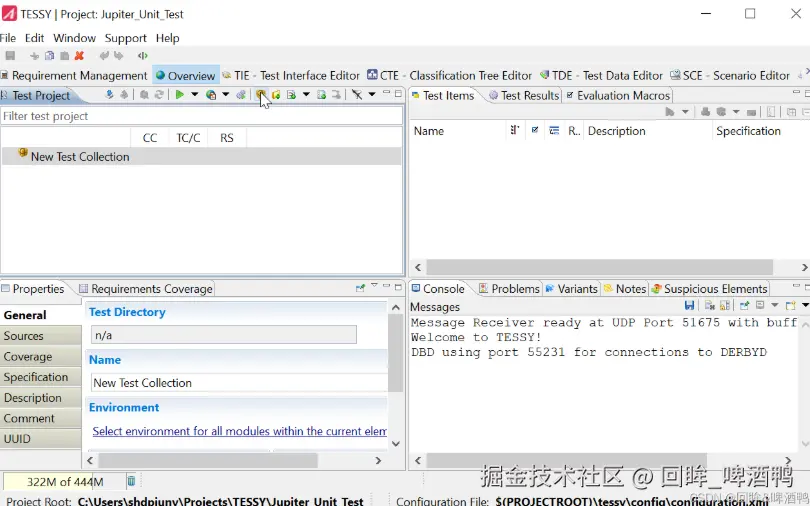Click the TC/C column header
This screenshot has width=810, height=506.
click(x=188, y=138)
